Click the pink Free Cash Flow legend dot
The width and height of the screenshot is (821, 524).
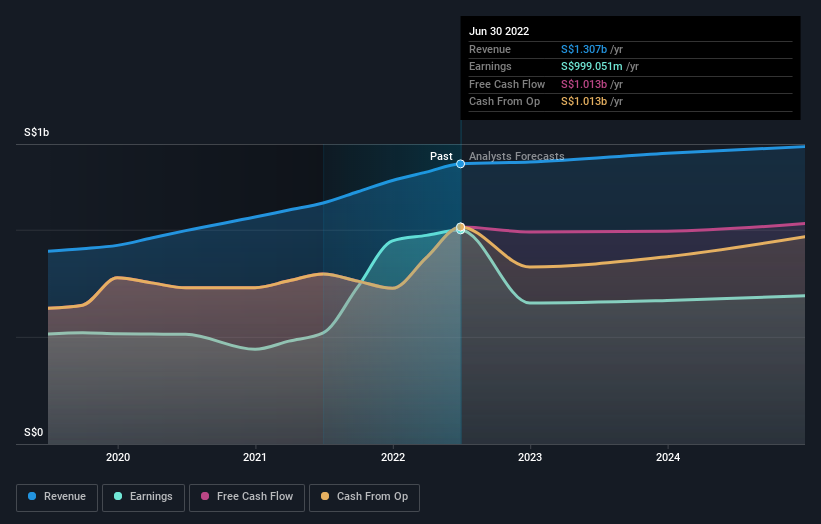(x=205, y=496)
